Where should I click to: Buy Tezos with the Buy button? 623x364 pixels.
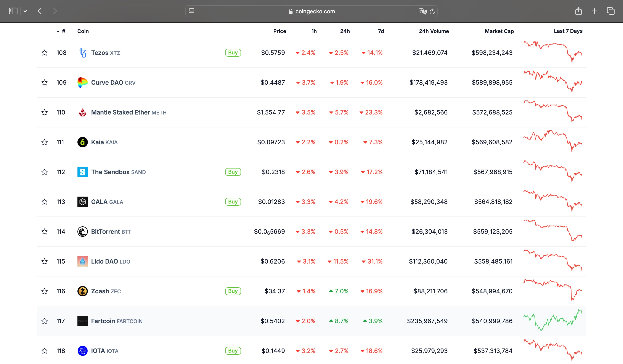[233, 52]
